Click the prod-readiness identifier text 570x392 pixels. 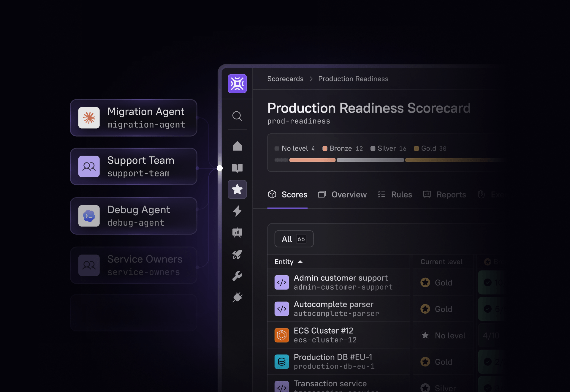coord(299,121)
